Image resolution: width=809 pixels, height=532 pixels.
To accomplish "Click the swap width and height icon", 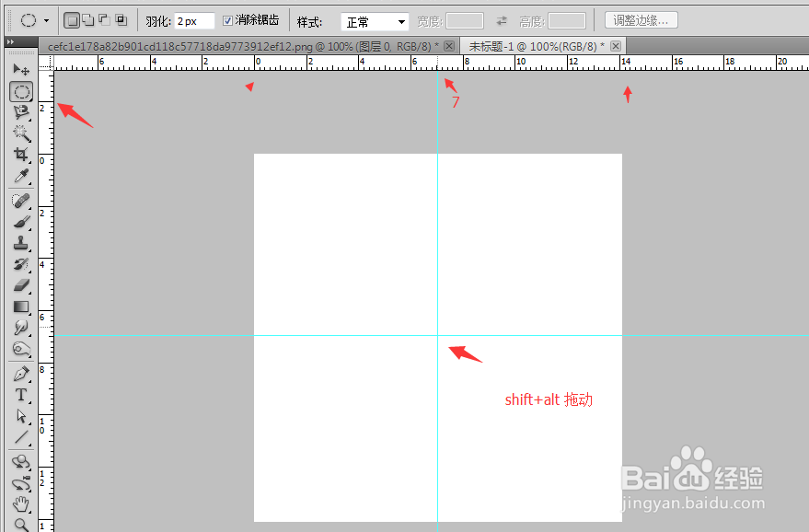I will coord(502,21).
